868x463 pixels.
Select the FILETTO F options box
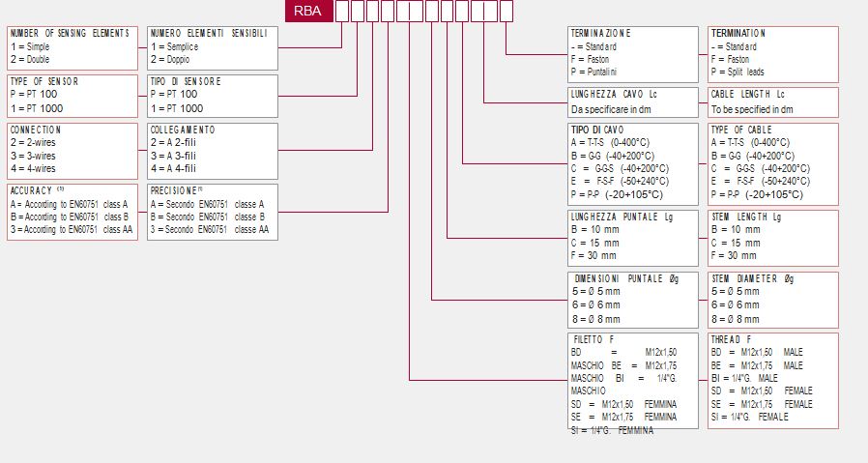pyautogui.click(x=633, y=380)
